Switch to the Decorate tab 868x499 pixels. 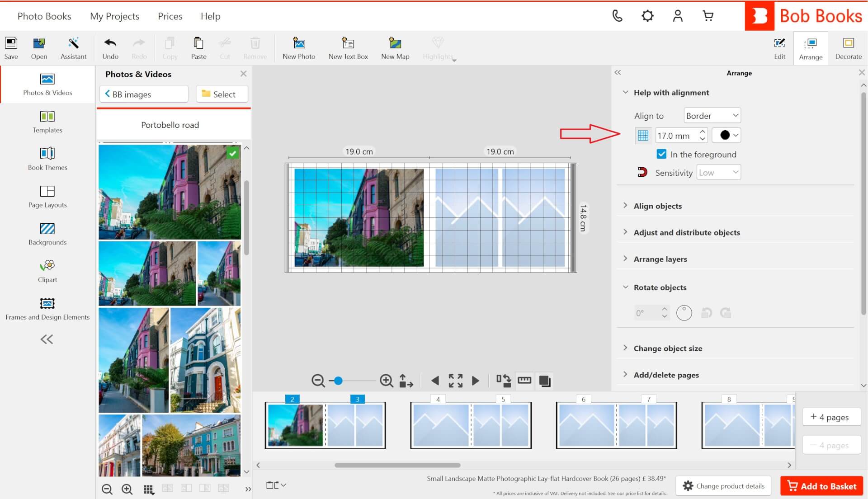click(848, 48)
